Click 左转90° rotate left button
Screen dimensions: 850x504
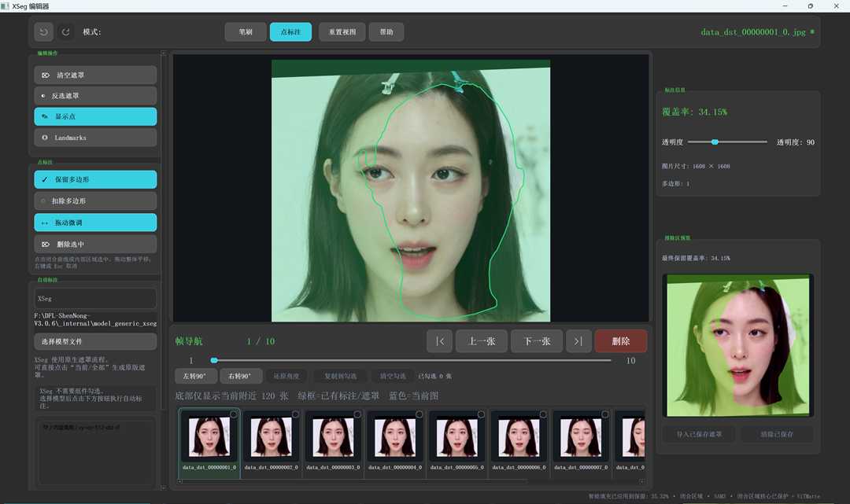coord(196,376)
